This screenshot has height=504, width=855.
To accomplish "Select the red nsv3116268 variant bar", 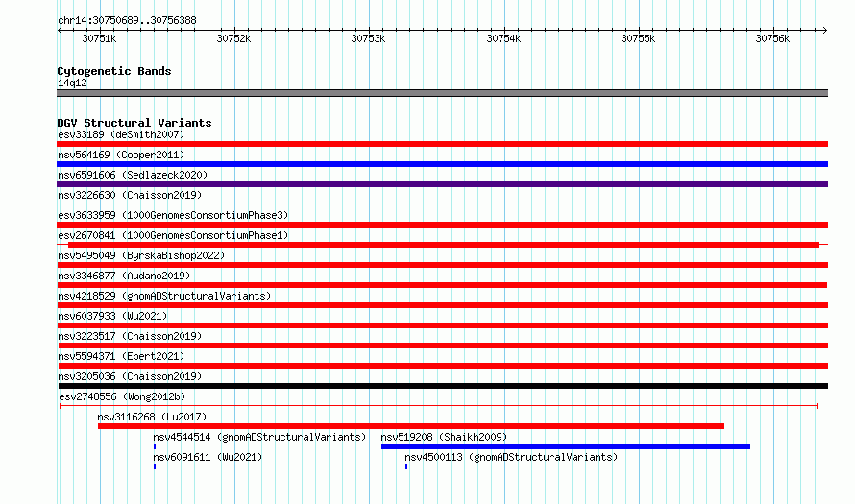I will tap(411, 426).
